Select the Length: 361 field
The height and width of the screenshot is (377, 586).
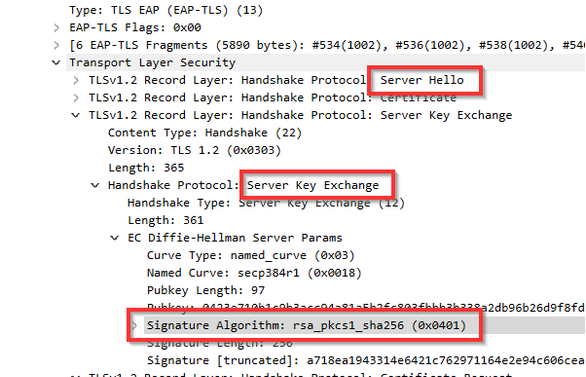pos(166,220)
